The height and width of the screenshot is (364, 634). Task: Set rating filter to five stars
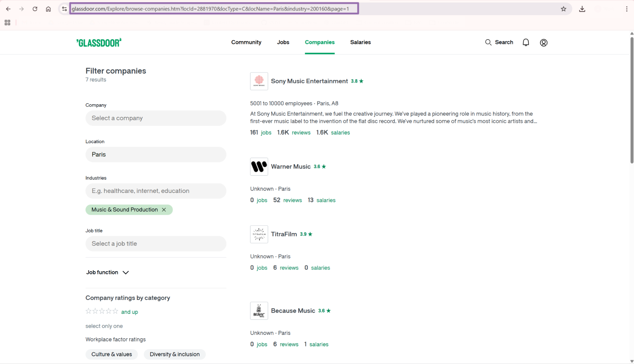click(x=115, y=311)
